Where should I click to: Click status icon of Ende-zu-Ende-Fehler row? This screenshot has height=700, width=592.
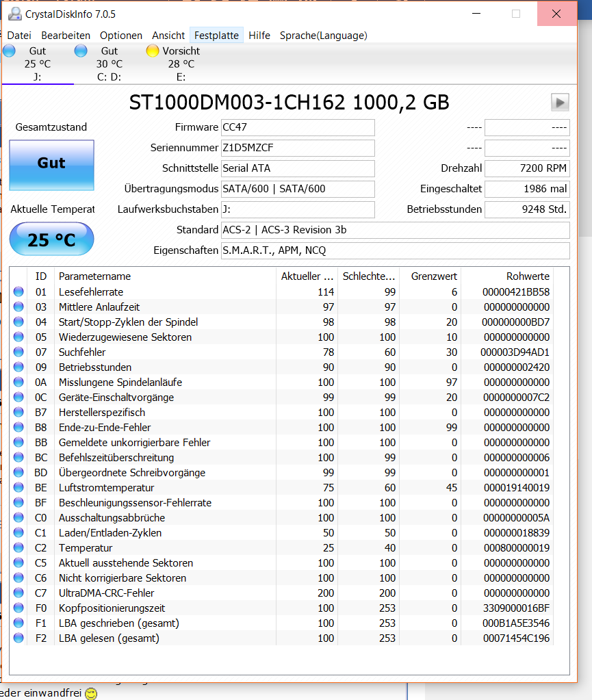(x=18, y=427)
